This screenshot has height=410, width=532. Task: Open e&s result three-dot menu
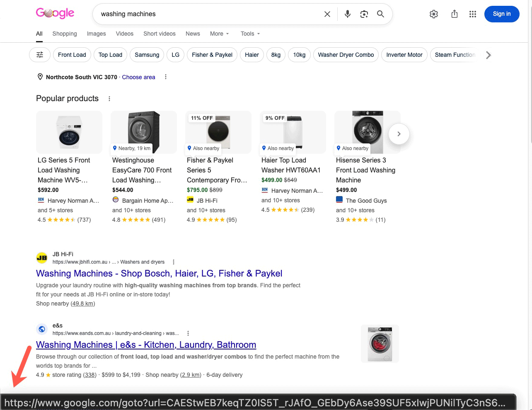click(x=188, y=333)
